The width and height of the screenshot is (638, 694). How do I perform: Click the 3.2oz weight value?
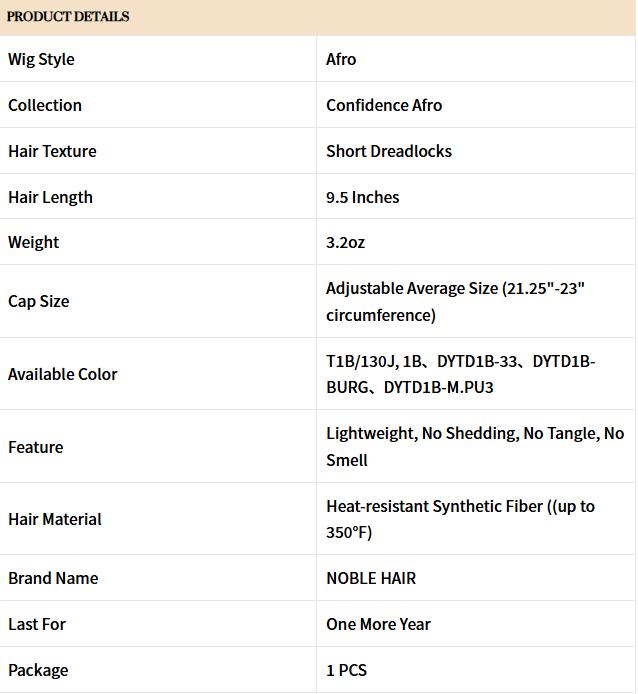click(x=346, y=242)
